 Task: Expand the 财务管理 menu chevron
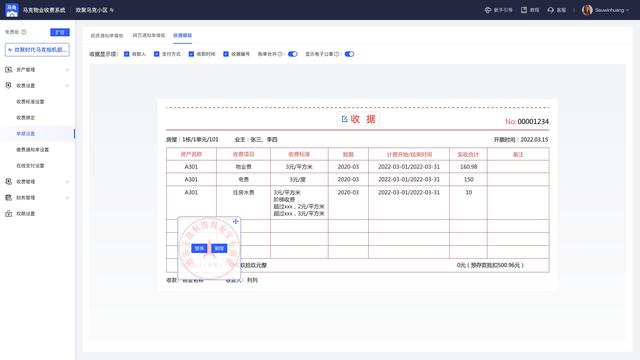tap(67, 198)
